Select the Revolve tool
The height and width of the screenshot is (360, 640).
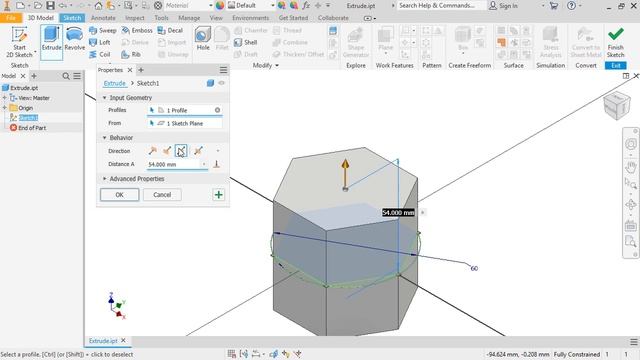tap(75, 39)
